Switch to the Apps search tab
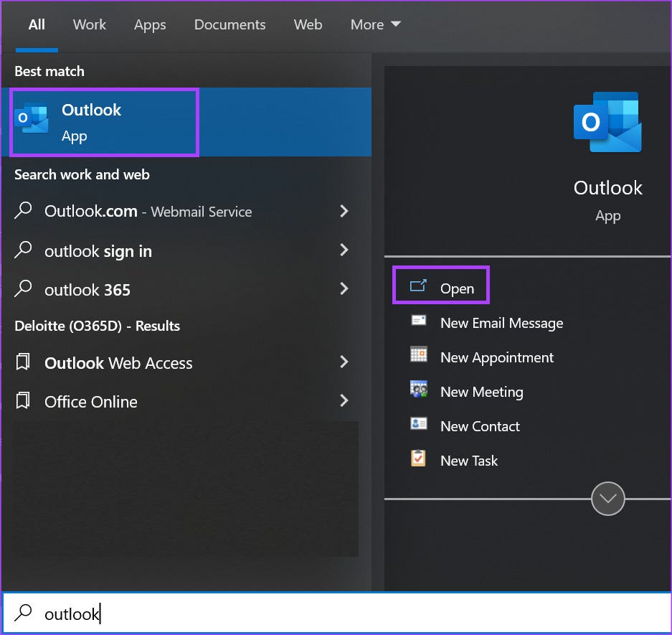 point(150,24)
